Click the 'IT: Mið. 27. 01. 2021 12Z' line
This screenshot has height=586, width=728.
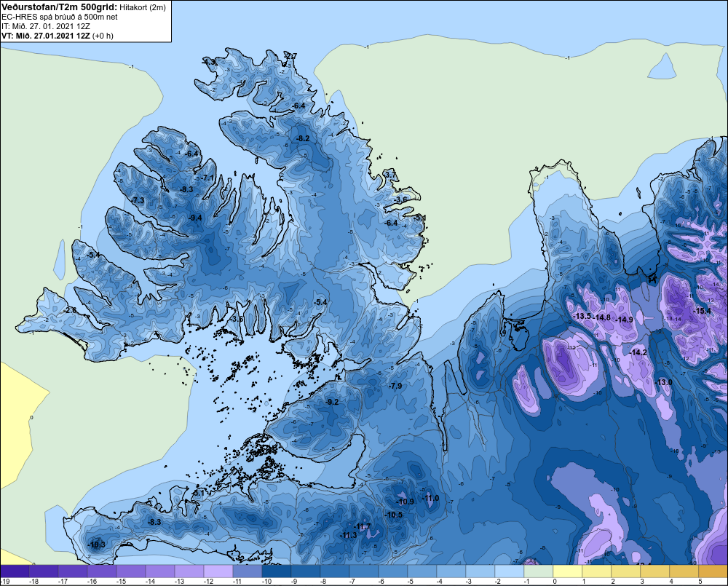click(46, 26)
